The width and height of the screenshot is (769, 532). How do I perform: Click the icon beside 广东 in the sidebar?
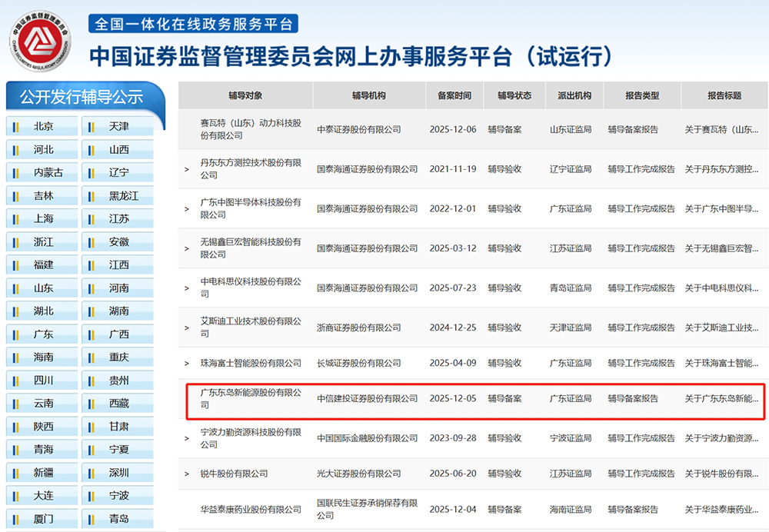[x=14, y=334]
